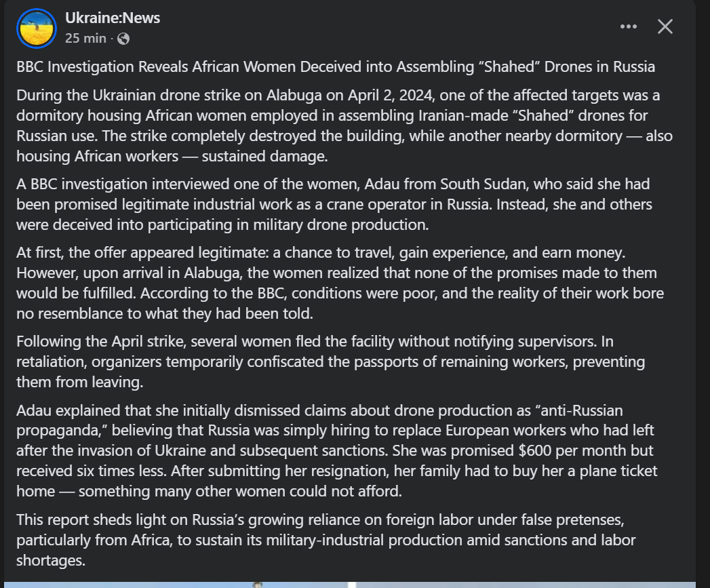Click the paragraph beginning 'A BBC investigation interviewed'
This screenshot has width=710, height=588.
[x=334, y=203]
